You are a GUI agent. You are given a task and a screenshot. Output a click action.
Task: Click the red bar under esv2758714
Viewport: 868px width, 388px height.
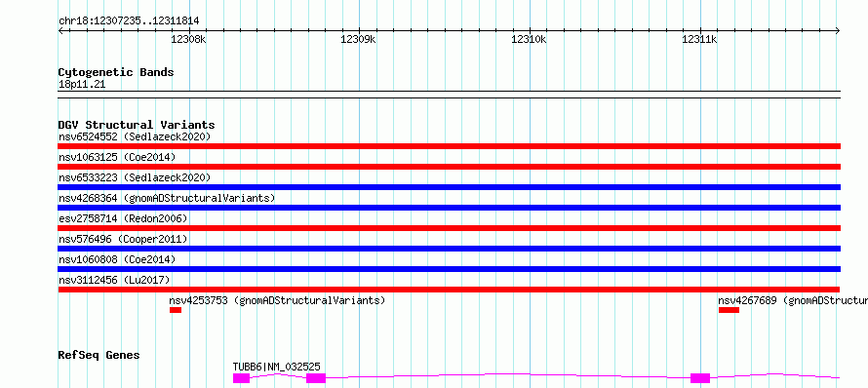(x=449, y=228)
